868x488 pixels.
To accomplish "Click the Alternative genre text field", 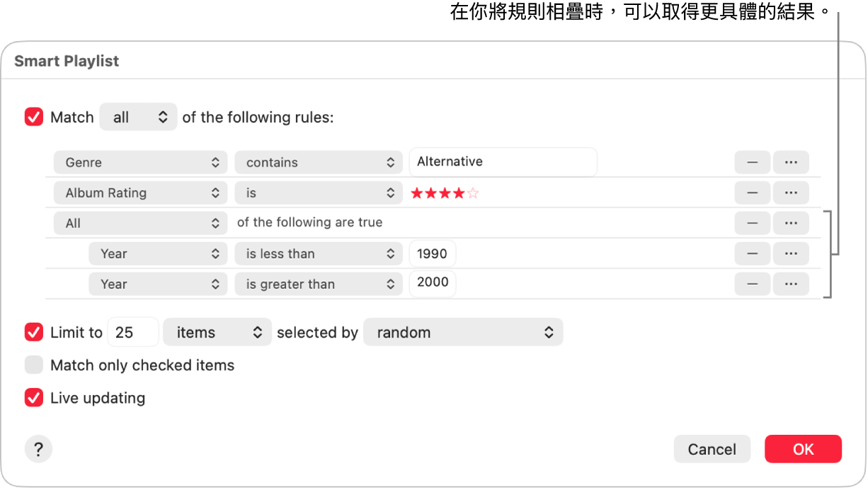I will click(x=503, y=161).
